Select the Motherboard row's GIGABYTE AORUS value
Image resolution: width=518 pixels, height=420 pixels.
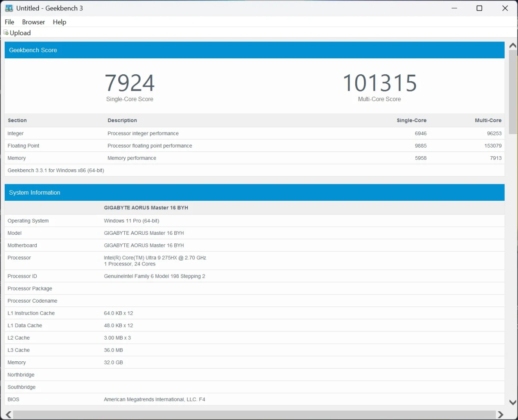144,246
